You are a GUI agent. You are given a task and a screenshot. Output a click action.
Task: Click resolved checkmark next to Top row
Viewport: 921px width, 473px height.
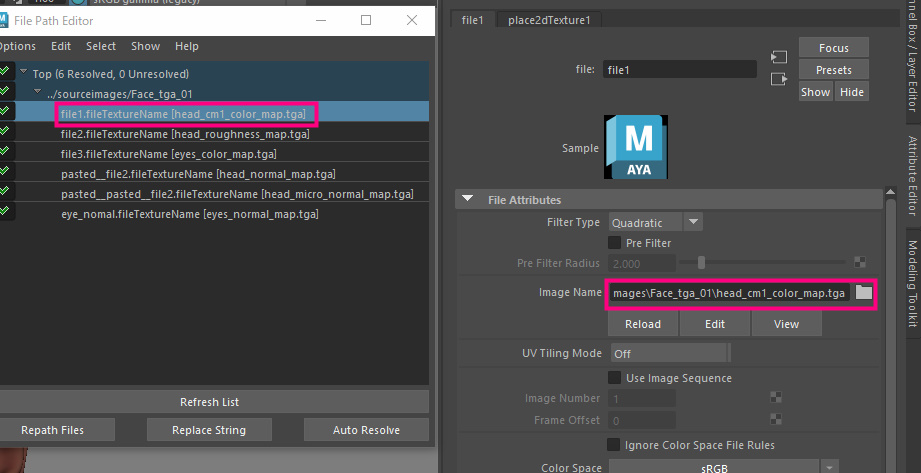tap(5, 71)
